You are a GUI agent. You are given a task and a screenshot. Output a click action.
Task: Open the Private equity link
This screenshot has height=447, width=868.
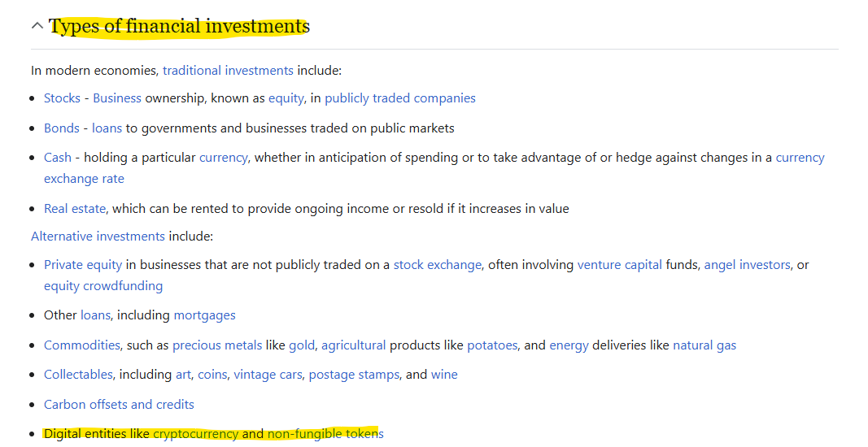click(83, 264)
